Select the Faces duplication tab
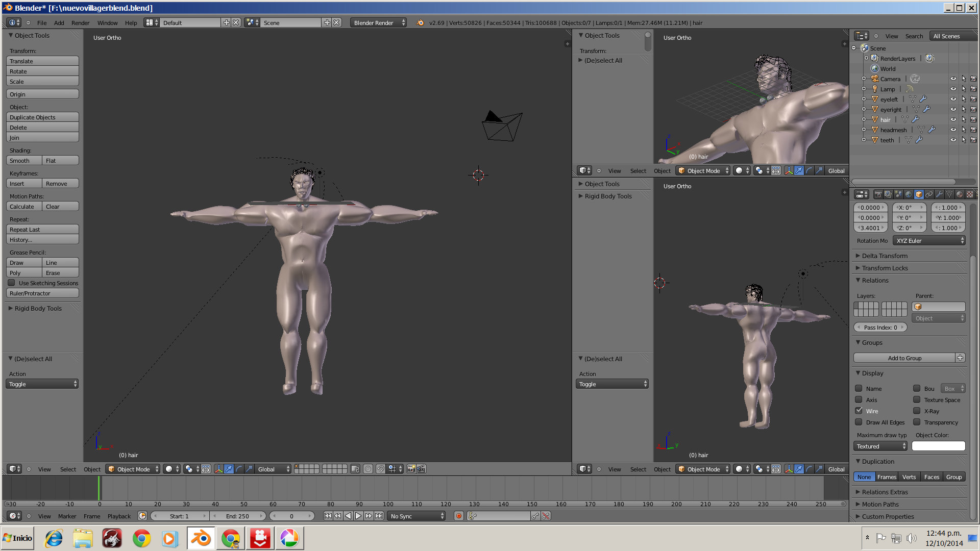This screenshot has width=980, height=551. 931,477
